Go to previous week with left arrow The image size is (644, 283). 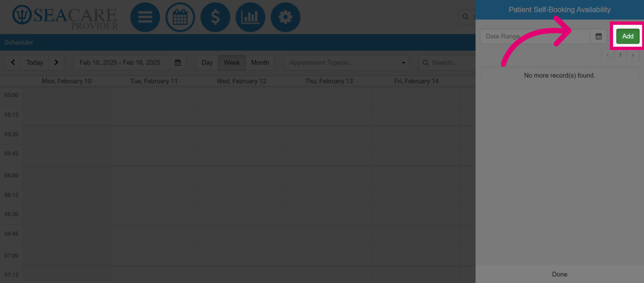coord(13,63)
